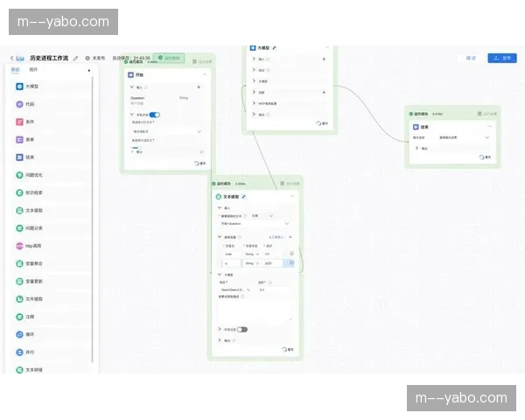Click the 温度 value field showing 0.3
Screen dimensions: 525x420
(273, 288)
